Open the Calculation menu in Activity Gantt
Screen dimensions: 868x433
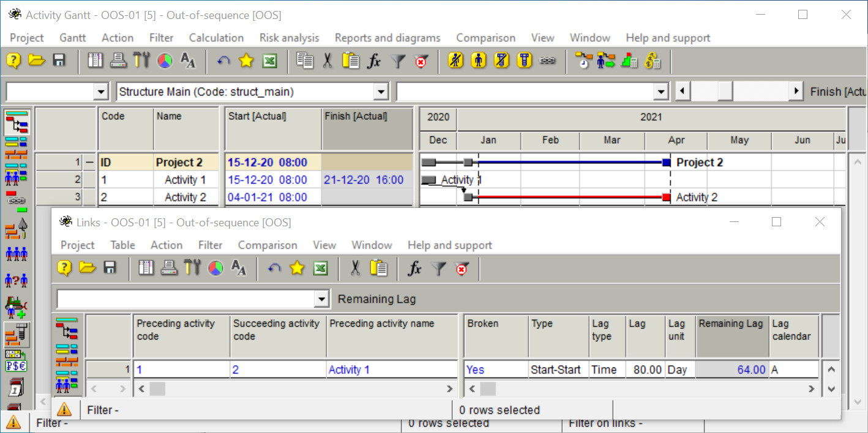point(216,38)
